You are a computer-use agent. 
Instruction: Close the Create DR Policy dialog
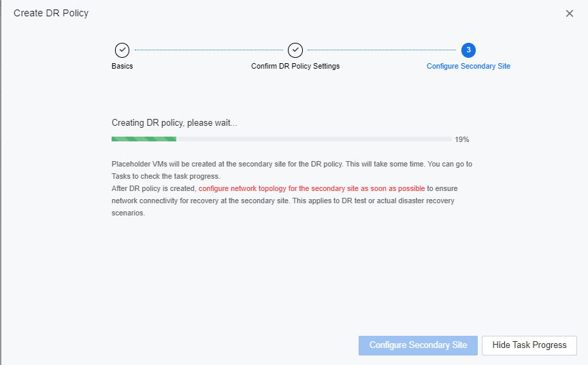(x=570, y=14)
